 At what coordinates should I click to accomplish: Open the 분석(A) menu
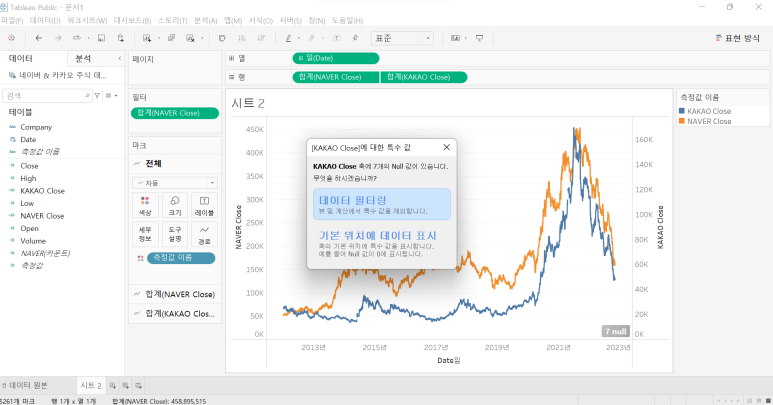[206, 21]
